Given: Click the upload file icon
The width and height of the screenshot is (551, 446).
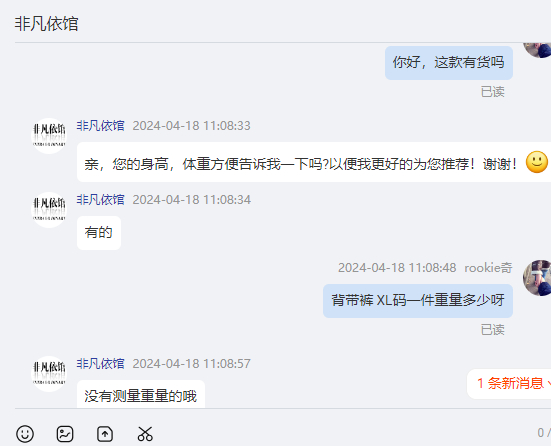Looking at the screenshot, I should pyautogui.click(x=105, y=434).
